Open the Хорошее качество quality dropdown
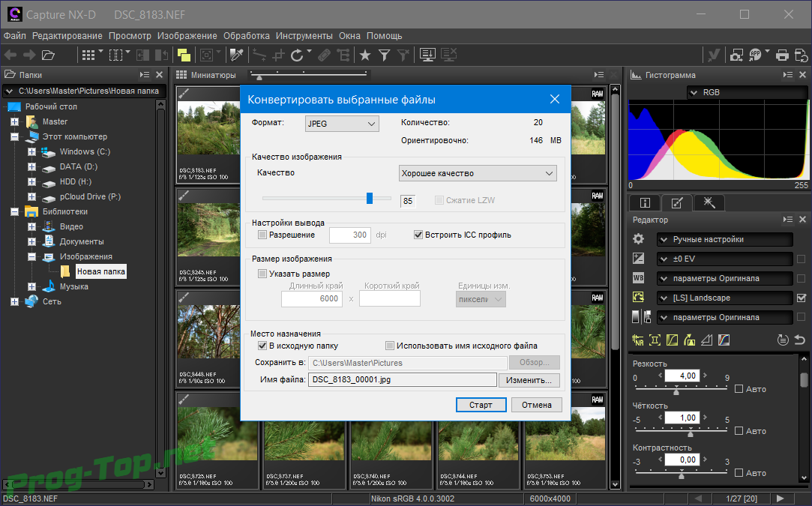Viewport: 812px width, 506px height. 478,173
